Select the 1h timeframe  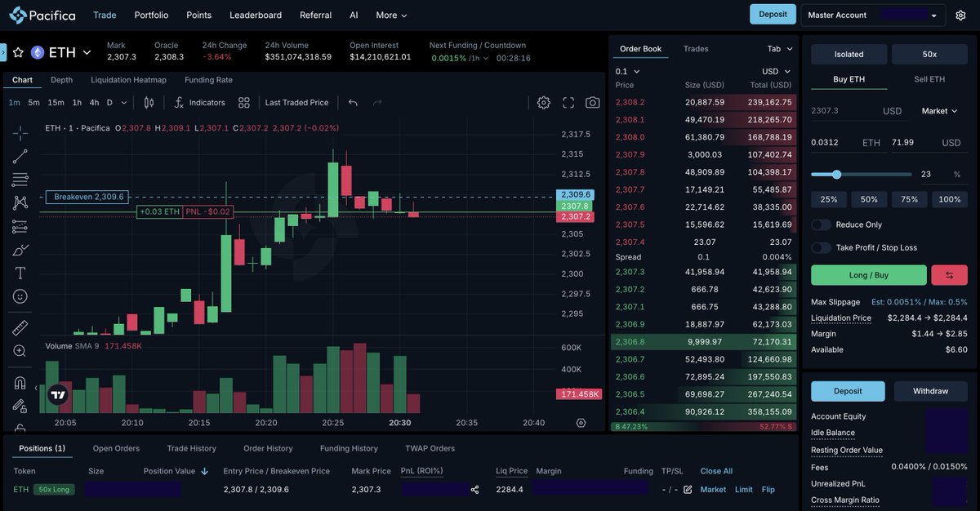click(x=77, y=103)
